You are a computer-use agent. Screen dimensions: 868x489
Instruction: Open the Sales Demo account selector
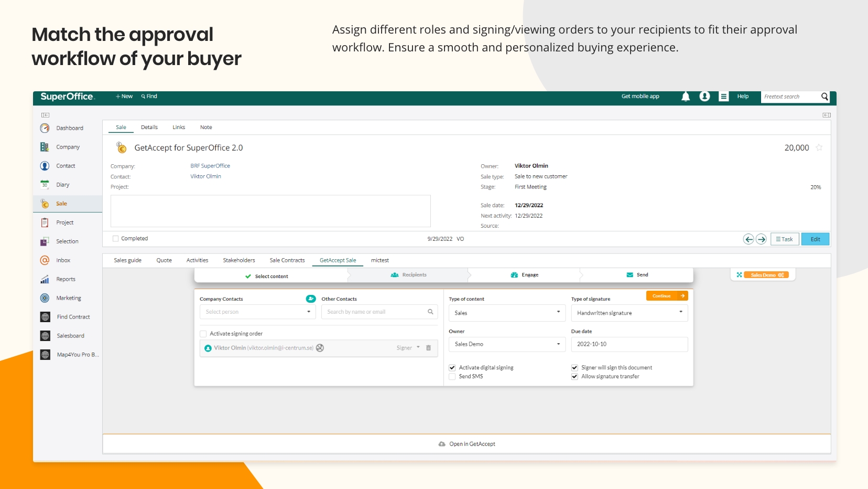[766, 275]
